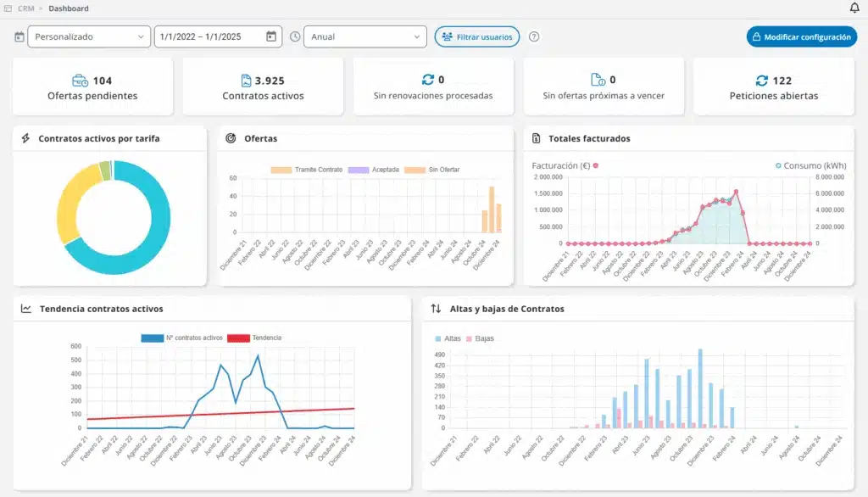Screen dimensions: 868x497
Task: Click the calendar icon inside date range field
Action: point(271,36)
